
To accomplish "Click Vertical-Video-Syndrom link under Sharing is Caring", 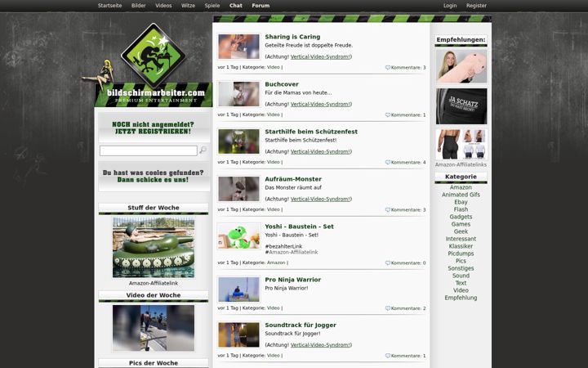I will tap(320, 56).
